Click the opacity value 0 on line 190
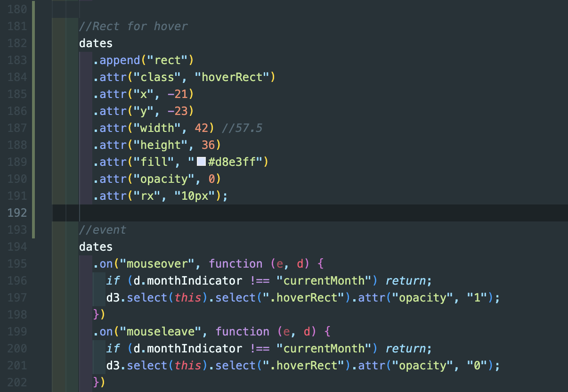568x392 pixels. click(211, 179)
